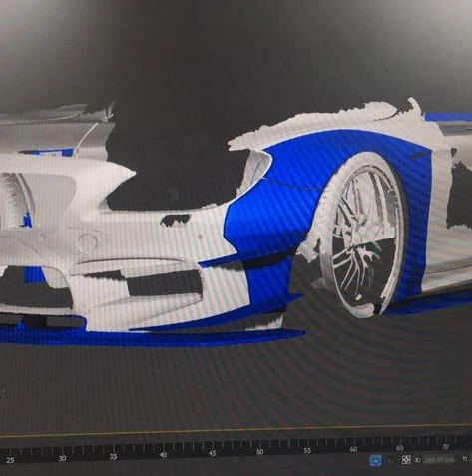Click frame 60 on the timeline
The width and height of the screenshot is (472, 476).
(x=353, y=449)
